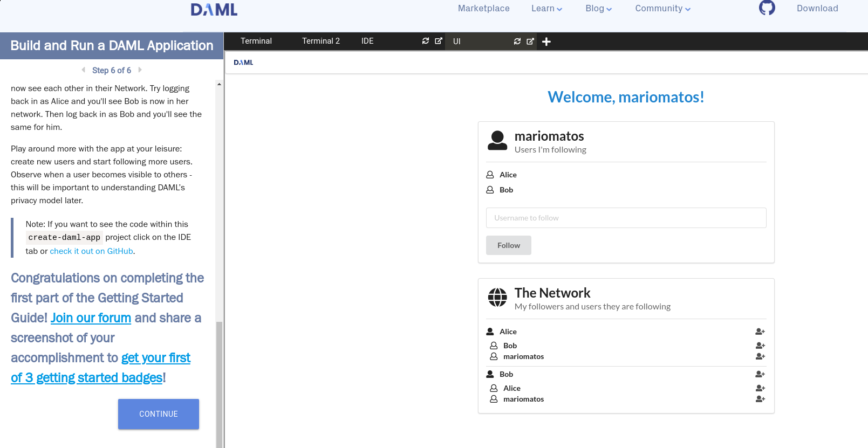Open the GitHub icon in header
The height and width of the screenshot is (448, 868).
point(767,8)
